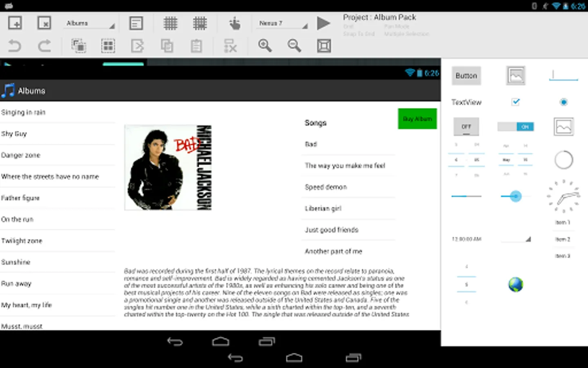588x368 pixels.
Task: Run the project with the play button
Action: (x=323, y=23)
